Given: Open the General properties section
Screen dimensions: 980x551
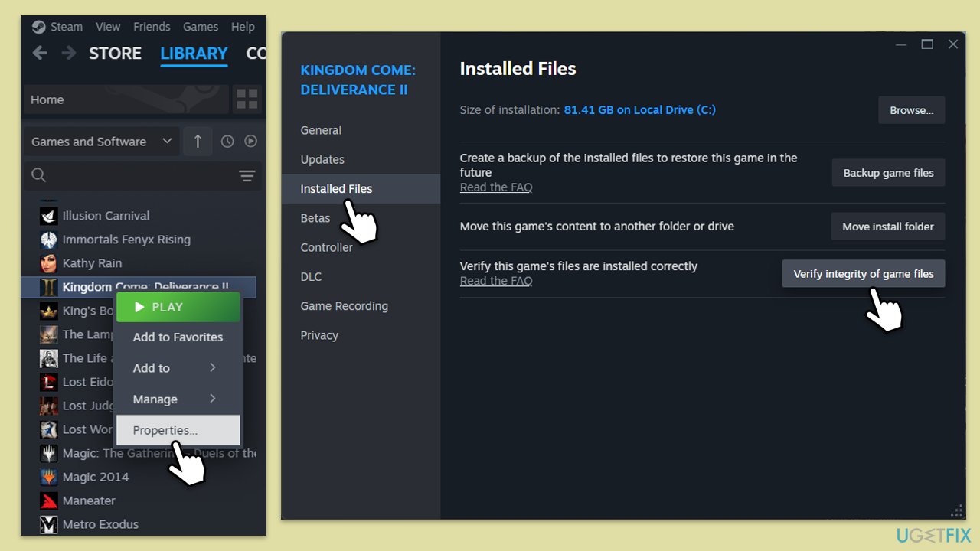Looking at the screenshot, I should (321, 130).
